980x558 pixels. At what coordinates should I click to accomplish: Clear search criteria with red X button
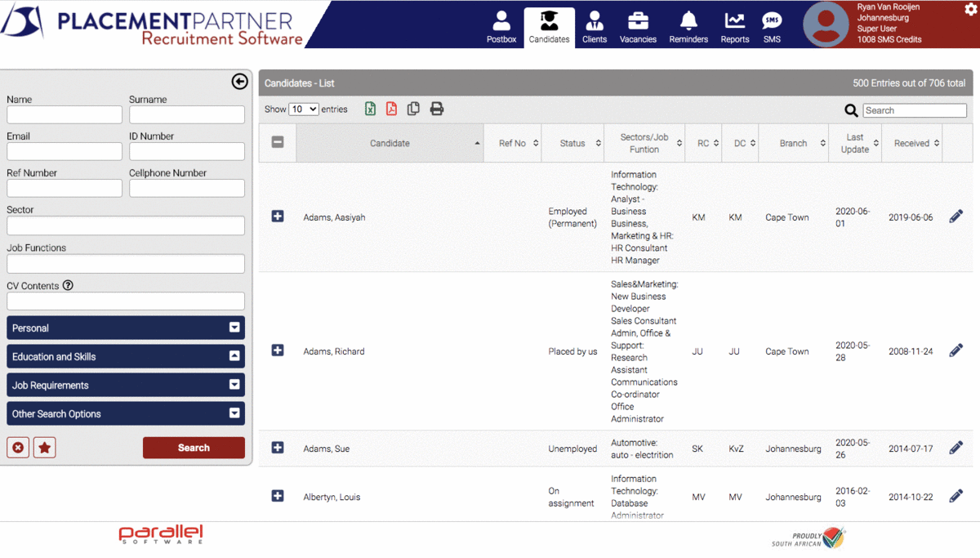18,448
